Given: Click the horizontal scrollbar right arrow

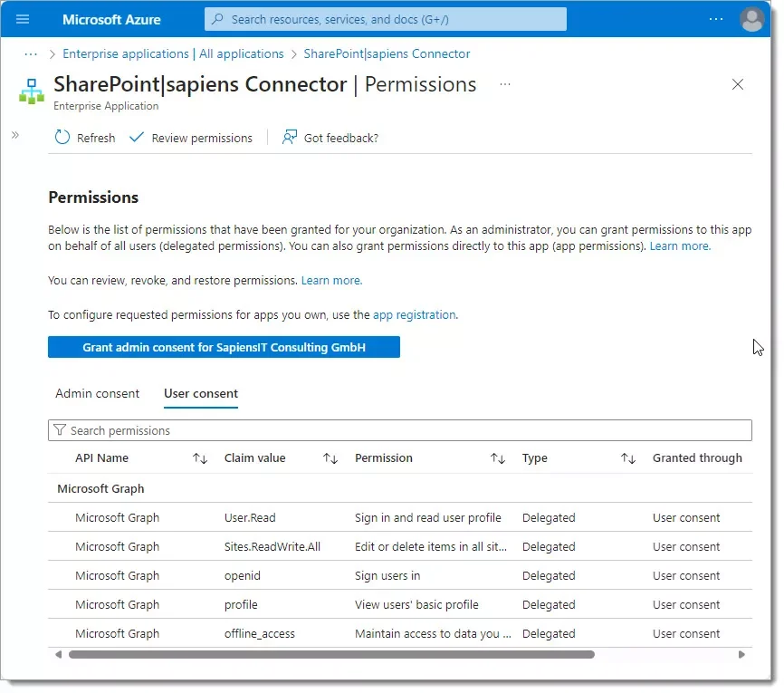Looking at the screenshot, I should [x=741, y=654].
